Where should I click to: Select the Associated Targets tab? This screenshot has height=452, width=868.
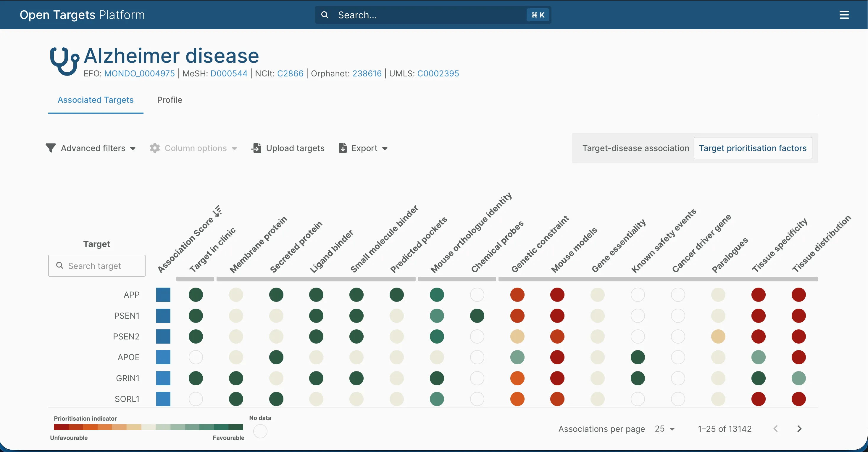pos(96,100)
